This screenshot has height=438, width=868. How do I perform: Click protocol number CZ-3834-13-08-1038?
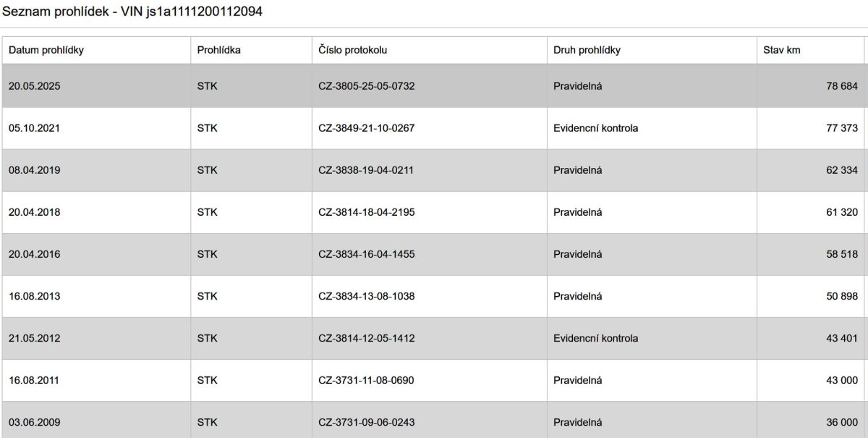coord(366,296)
